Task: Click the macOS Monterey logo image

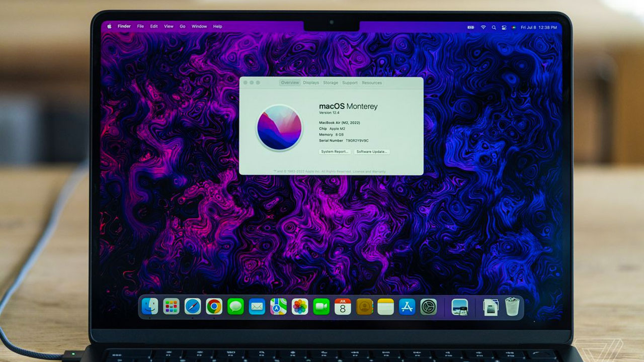Action: click(x=279, y=127)
